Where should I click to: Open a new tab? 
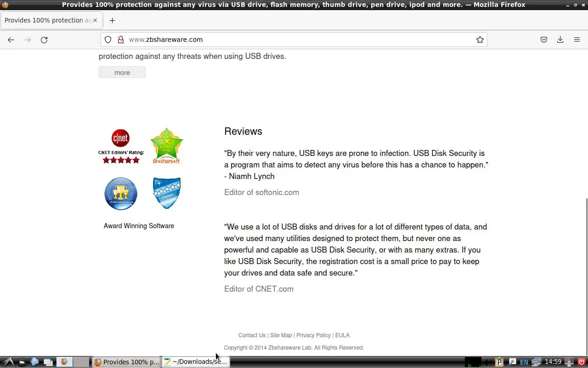tap(112, 20)
